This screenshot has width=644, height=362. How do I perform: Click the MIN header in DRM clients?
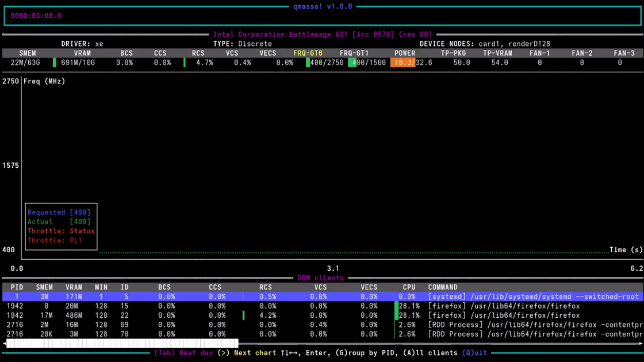101,287
